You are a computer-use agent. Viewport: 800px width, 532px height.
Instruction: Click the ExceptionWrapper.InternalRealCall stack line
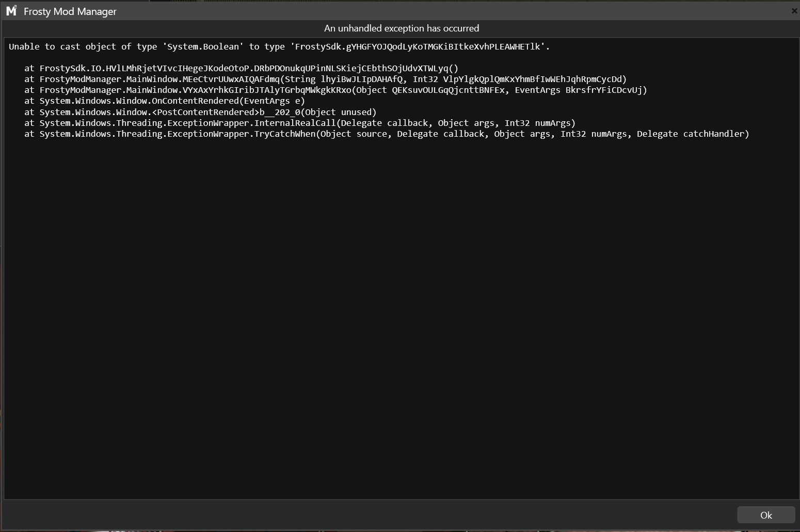click(299, 123)
